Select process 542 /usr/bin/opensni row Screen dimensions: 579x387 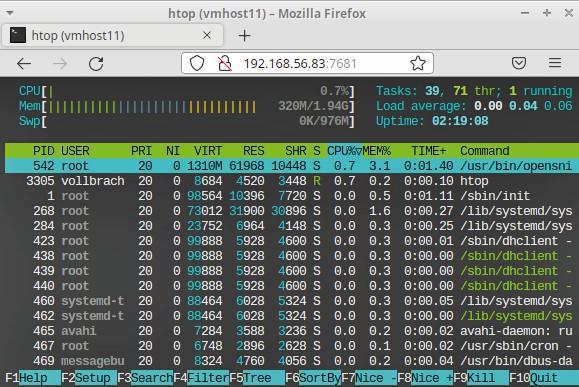pyautogui.click(x=292, y=166)
